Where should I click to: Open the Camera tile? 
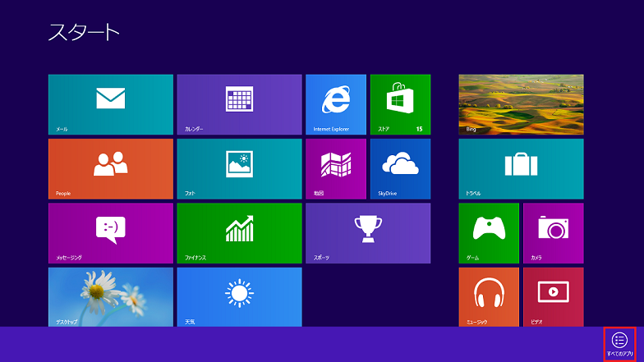tap(553, 233)
